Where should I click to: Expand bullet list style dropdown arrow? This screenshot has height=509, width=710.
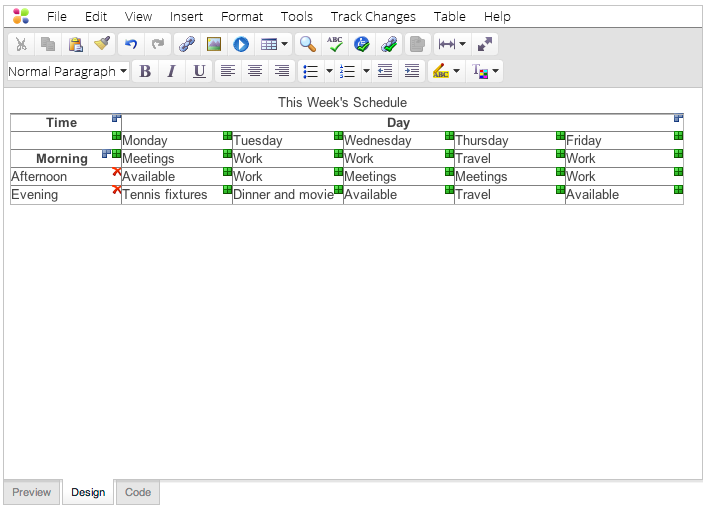point(329,72)
